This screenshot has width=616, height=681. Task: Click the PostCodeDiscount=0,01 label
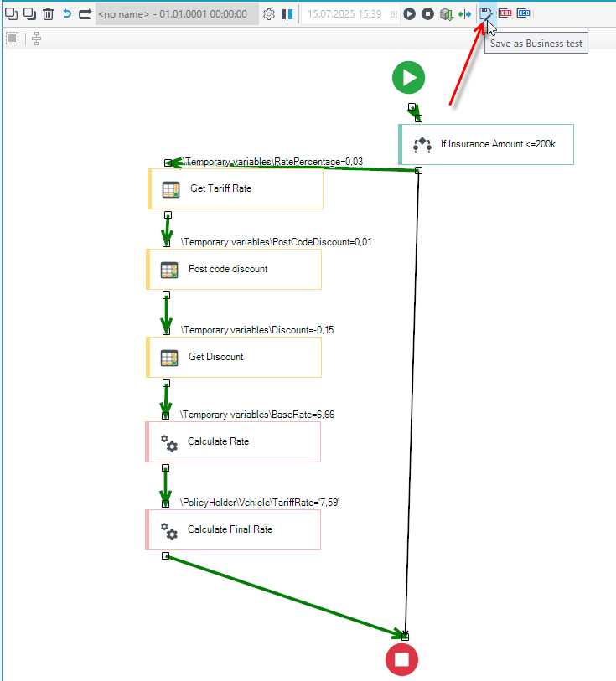277,242
